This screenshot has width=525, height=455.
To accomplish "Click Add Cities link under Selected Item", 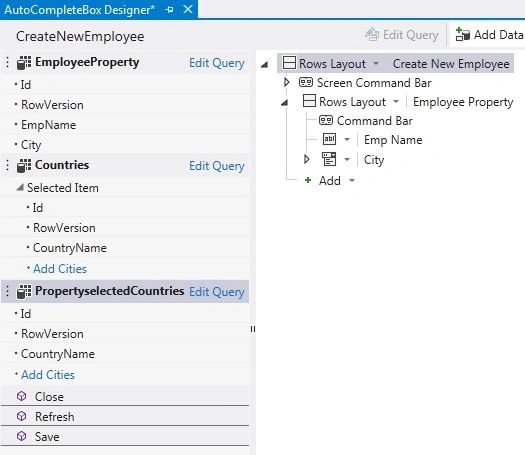I will click(60, 269).
